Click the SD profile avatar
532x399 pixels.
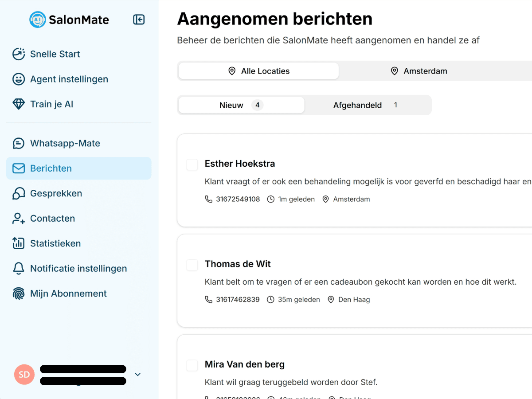[x=24, y=374]
